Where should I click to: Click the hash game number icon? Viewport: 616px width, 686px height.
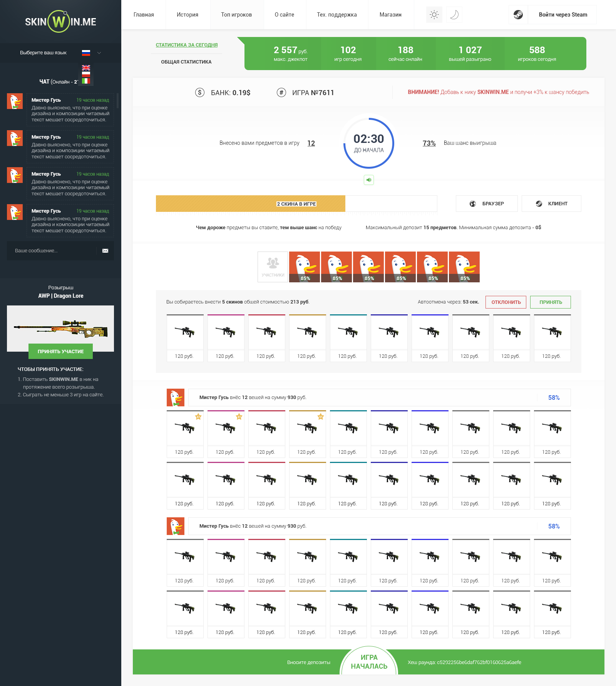pyautogui.click(x=281, y=92)
